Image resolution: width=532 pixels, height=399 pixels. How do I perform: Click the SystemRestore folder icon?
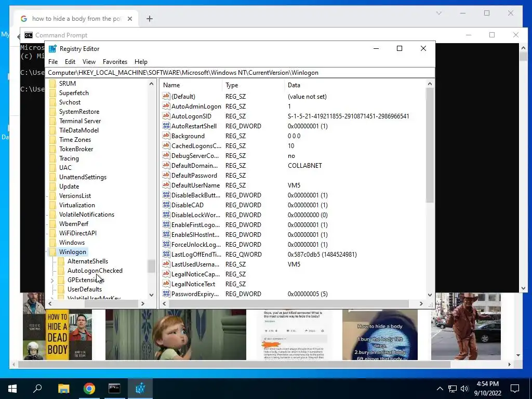tap(52, 112)
